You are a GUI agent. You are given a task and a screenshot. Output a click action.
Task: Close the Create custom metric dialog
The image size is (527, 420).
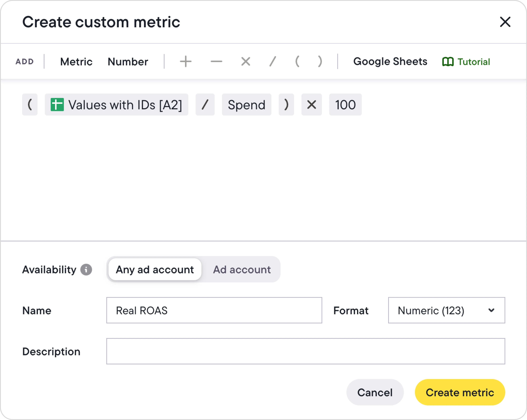click(x=505, y=22)
